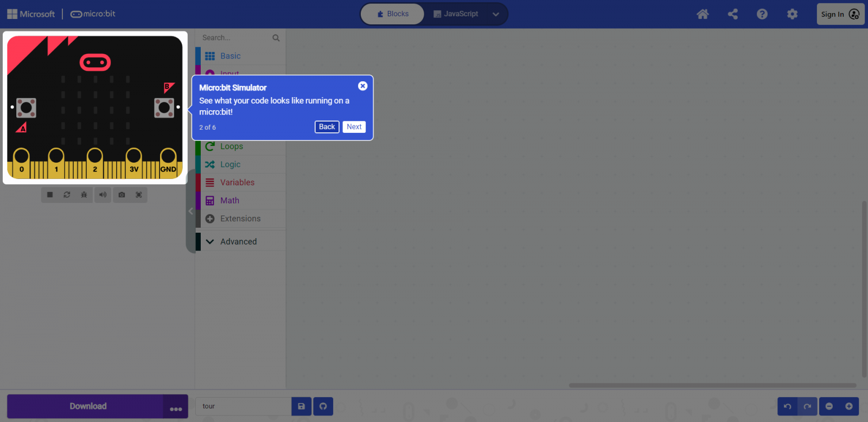Open the settings gear menu
The height and width of the screenshot is (422, 868).
792,14
